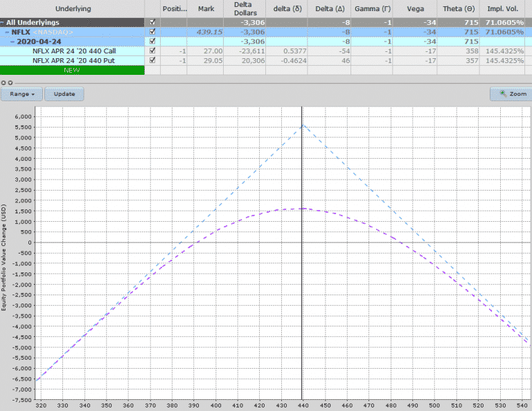The image size is (532, 411).
Task: Collapse the 2020-04-24 expiration group
Action: tap(13, 42)
